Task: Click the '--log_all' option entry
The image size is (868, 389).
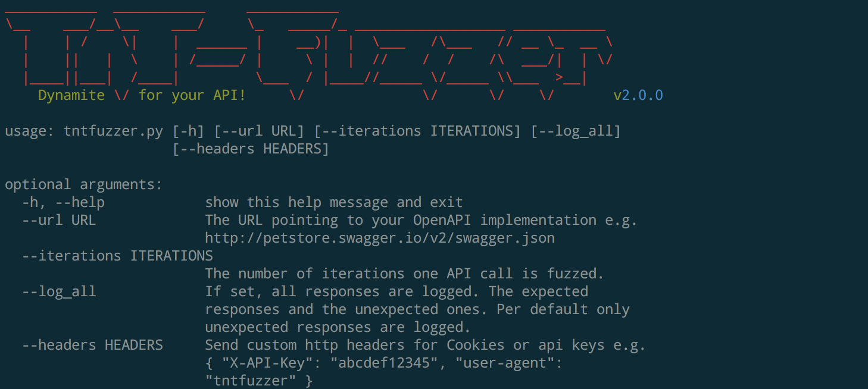Action: [59, 292]
